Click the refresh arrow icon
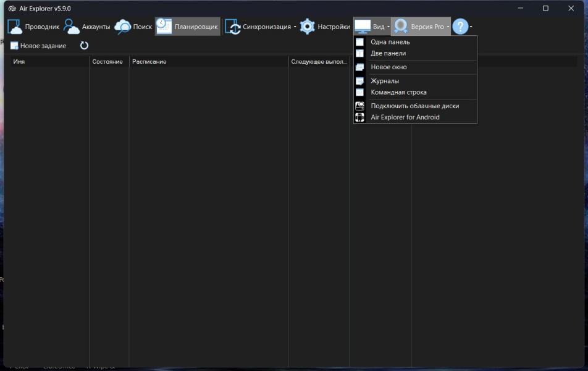 [85, 46]
